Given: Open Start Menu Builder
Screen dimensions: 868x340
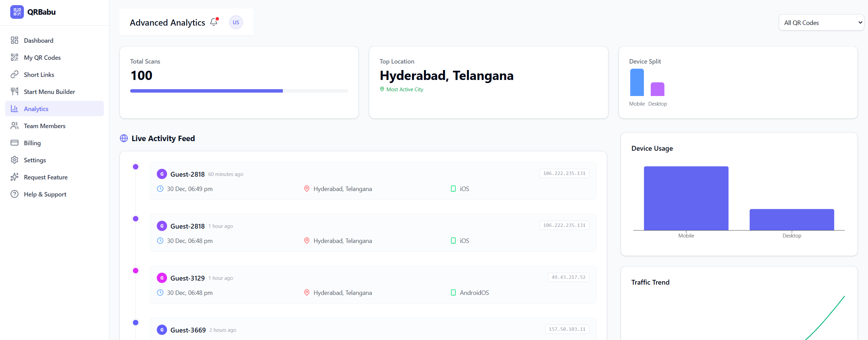Looking at the screenshot, I should tap(55, 92).
